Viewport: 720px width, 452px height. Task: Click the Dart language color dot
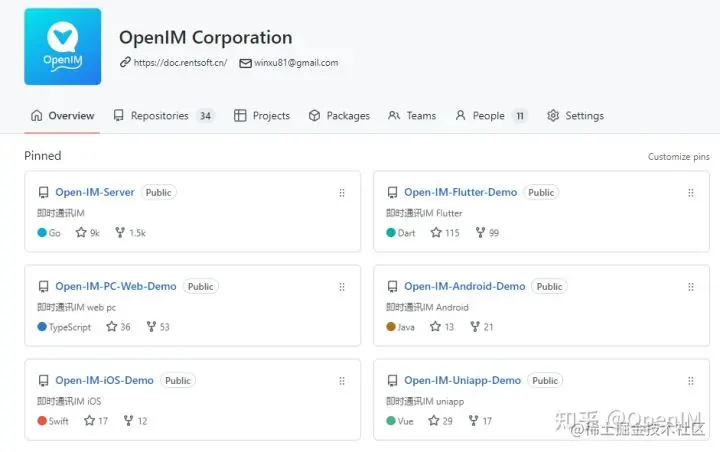point(391,232)
